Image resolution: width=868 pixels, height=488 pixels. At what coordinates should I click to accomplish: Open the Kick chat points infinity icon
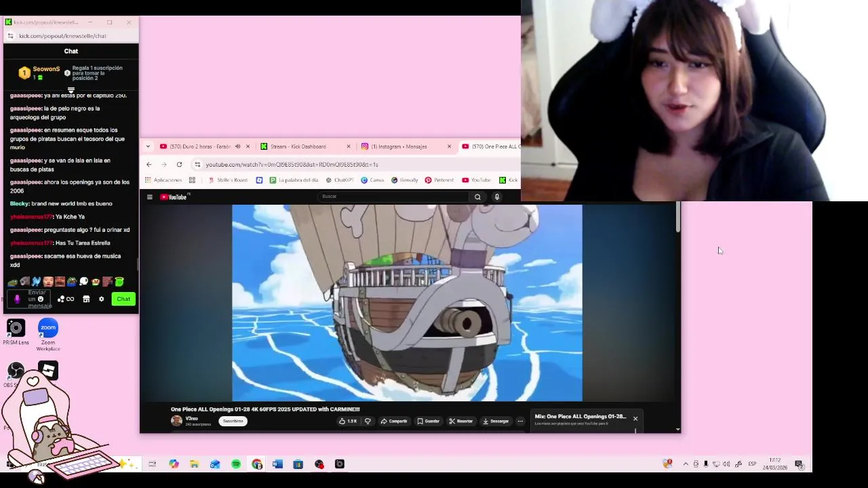pyautogui.click(x=66, y=299)
